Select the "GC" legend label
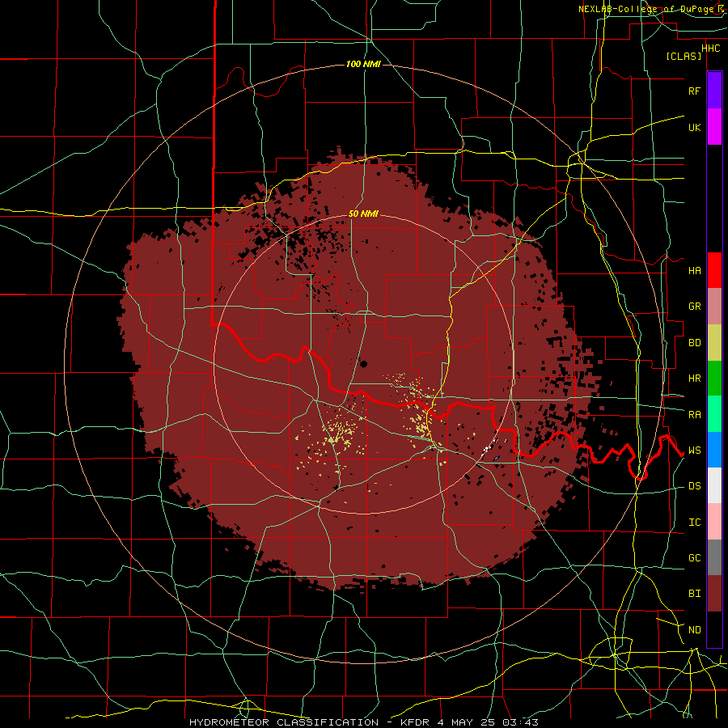This screenshot has height=728, width=728. (694, 558)
